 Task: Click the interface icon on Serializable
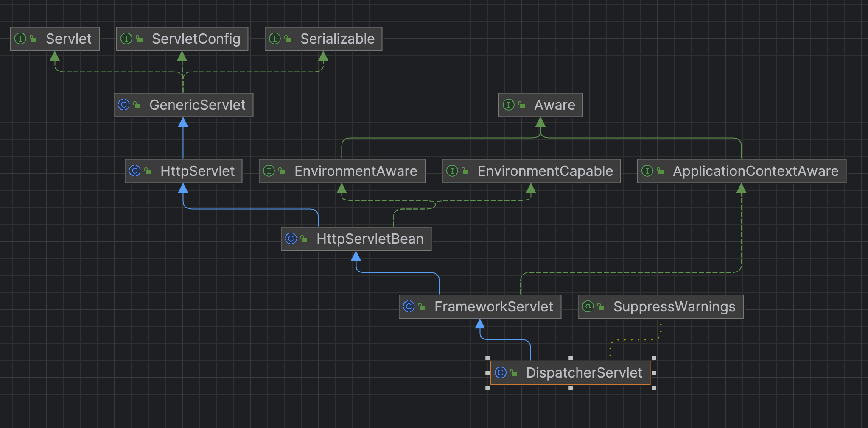click(x=275, y=39)
